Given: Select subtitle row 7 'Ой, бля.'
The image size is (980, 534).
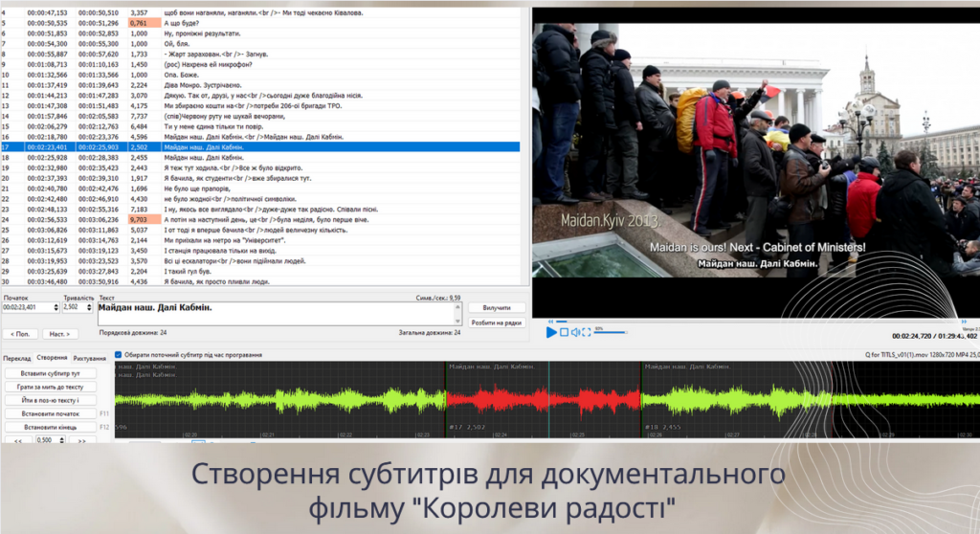Looking at the screenshot, I should (x=260, y=44).
